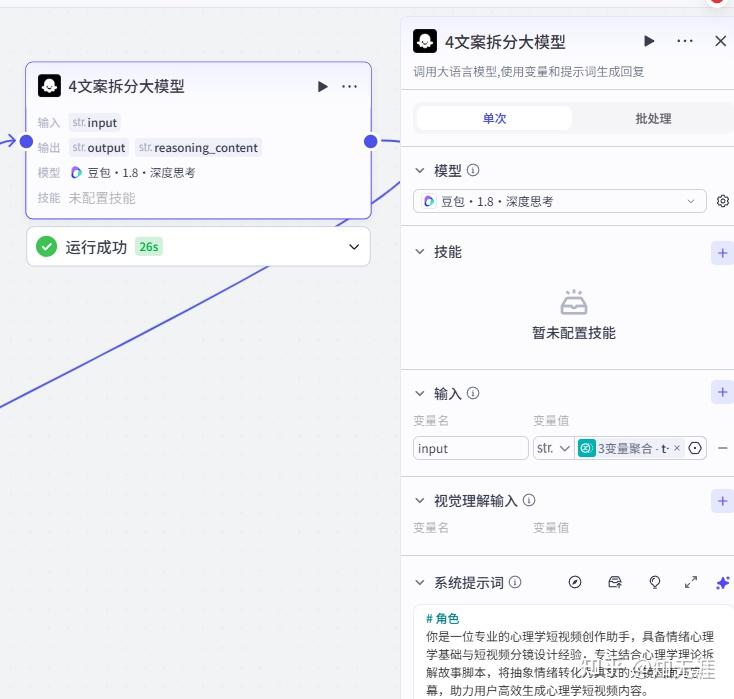734x699 pixels.
Task: Click the compass icon in prompt toolbar
Action: coord(575,582)
